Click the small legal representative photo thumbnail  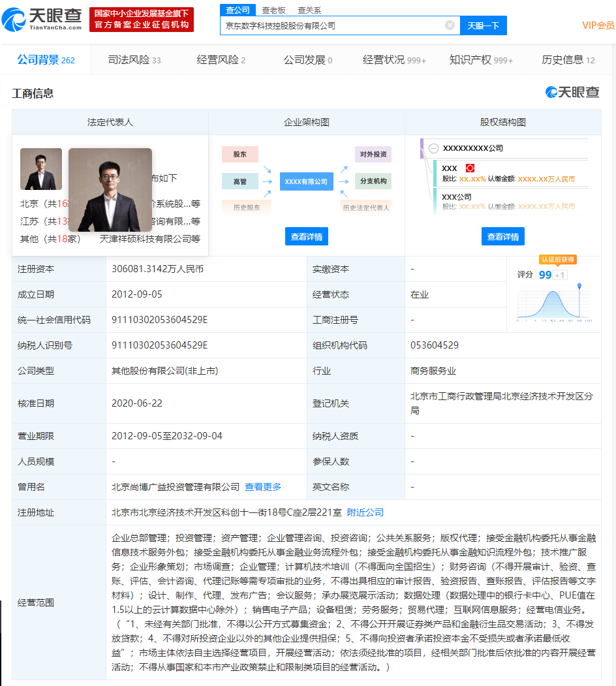(41, 169)
